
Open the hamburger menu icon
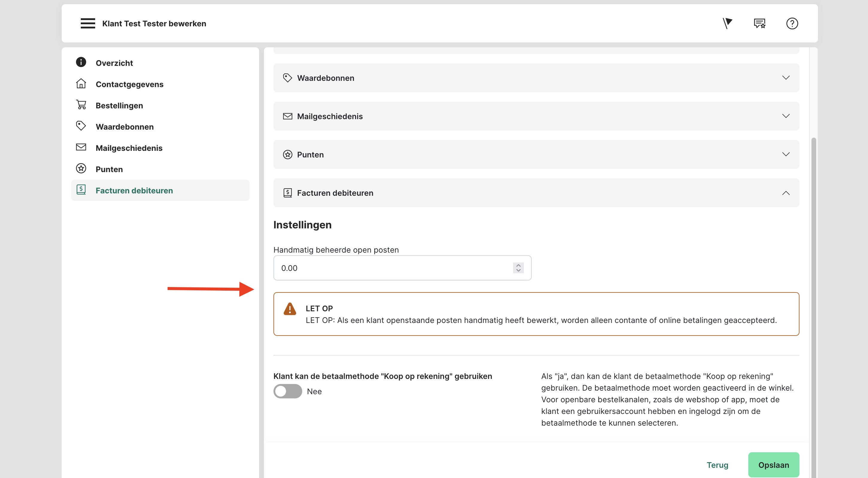(88, 23)
